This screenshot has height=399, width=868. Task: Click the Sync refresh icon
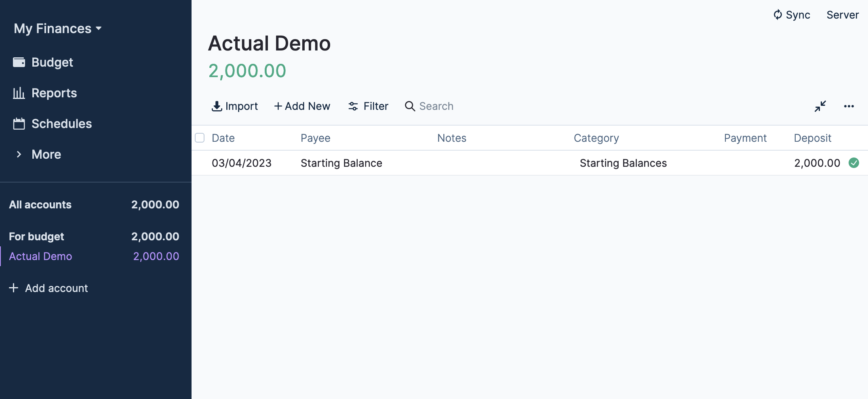pyautogui.click(x=777, y=15)
